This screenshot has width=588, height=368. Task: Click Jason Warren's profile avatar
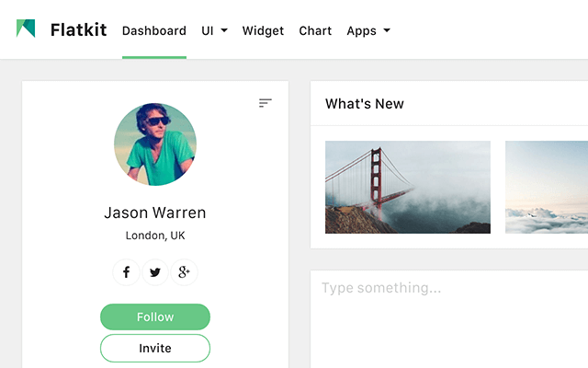pyautogui.click(x=155, y=144)
